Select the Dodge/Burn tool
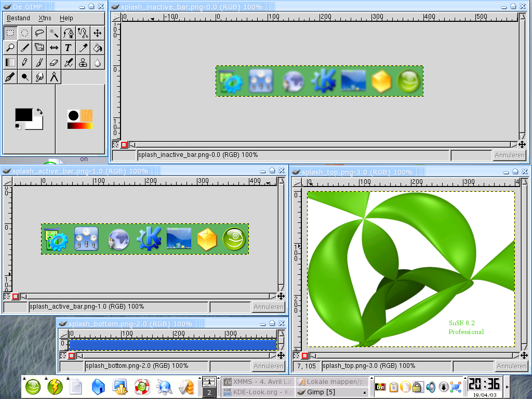Viewport: 532px width, 399px height. click(25, 77)
